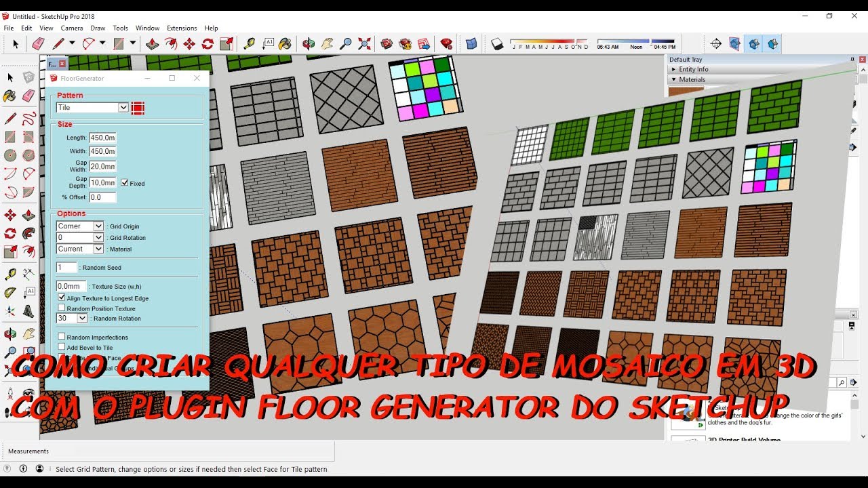Click the % Offset input field
Screen dimensions: 868x488
(x=102, y=197)
